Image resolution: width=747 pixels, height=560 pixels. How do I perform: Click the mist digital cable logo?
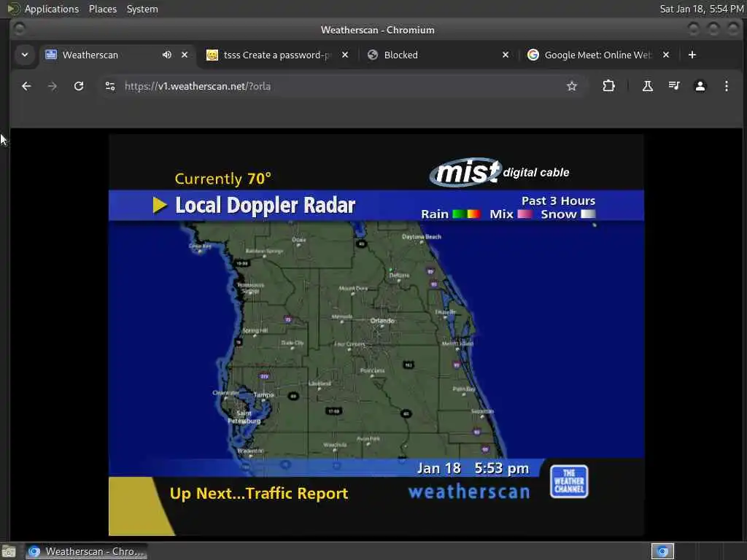[x=499, y=172]
